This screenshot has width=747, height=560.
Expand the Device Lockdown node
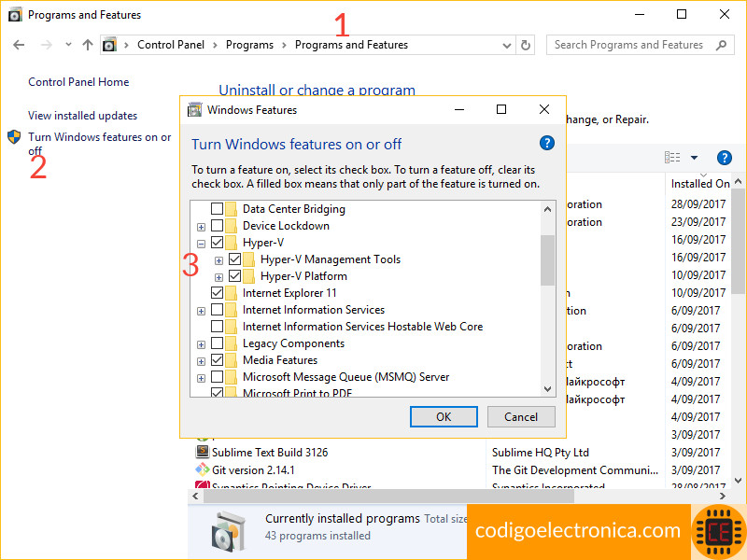(x=201, y=227)
